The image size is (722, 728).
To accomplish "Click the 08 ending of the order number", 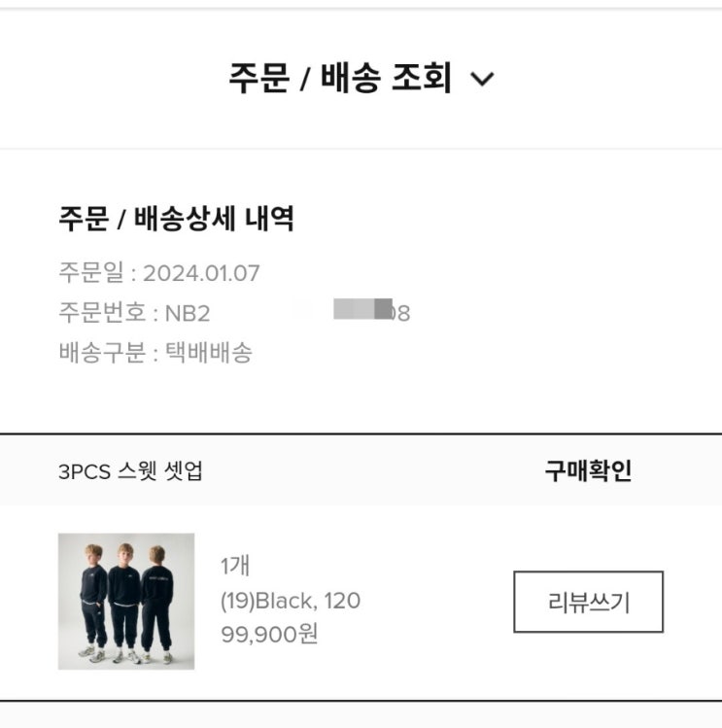I will pyautogui.click(x=399, y=314).
